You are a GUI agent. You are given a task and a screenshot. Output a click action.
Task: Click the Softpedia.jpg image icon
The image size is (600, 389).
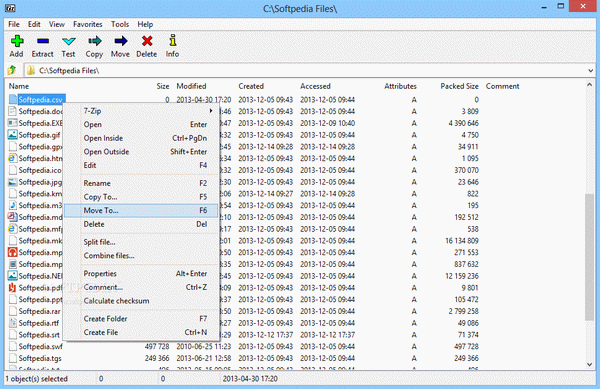(x=13, y=182)
